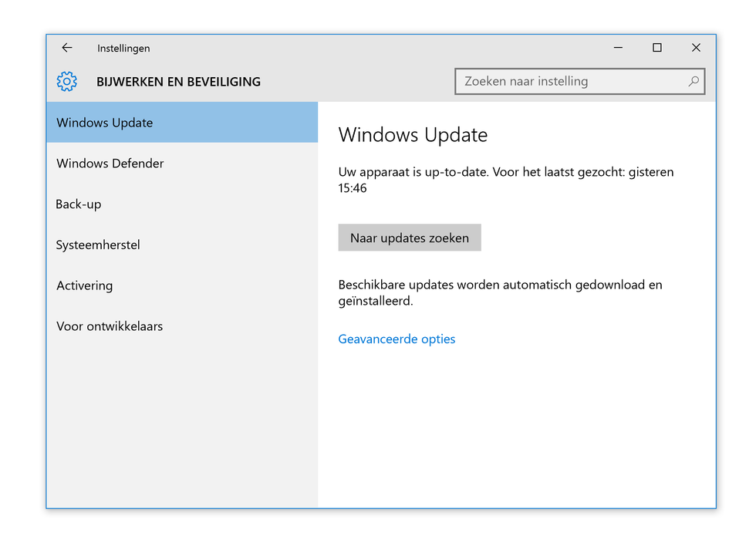Image resolution: width=756 pixels, height=550 pixels.
Task: Focus the 'Zoeken naar instelling' search field
Action: click(x=579, y=81)
